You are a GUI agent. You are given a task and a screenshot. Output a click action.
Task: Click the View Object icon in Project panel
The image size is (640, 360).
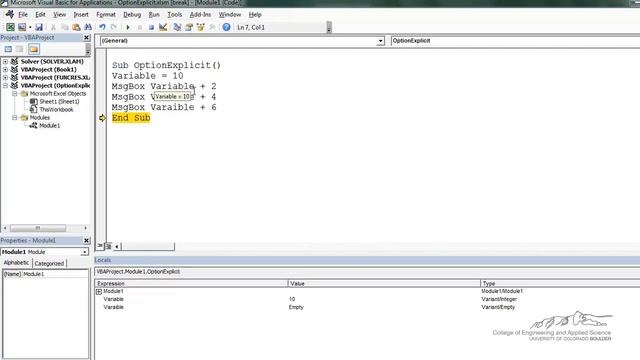click(20, 49)
